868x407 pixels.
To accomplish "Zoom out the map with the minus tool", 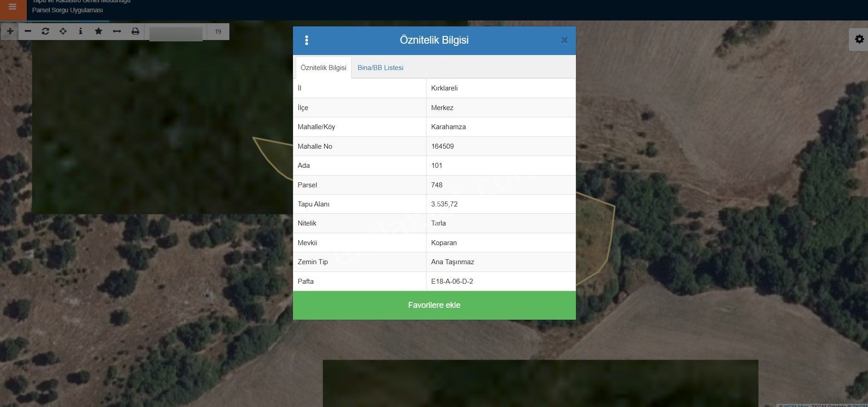I will (28, 31).
